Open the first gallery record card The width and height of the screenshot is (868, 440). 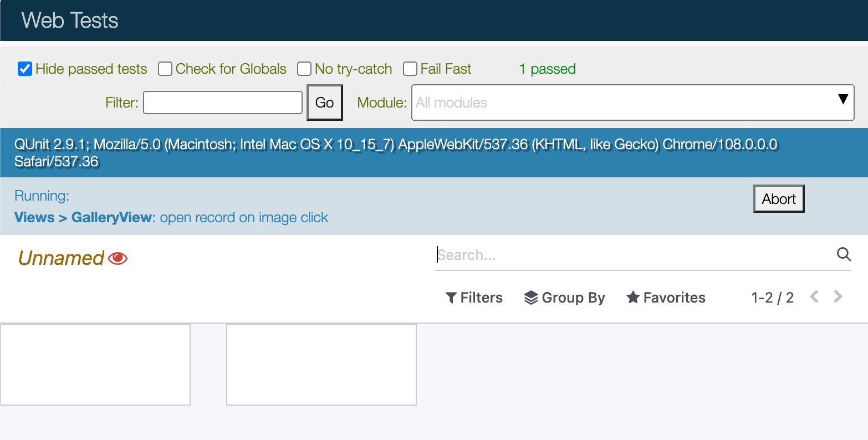pyautogui.click(x=95, y=365)
